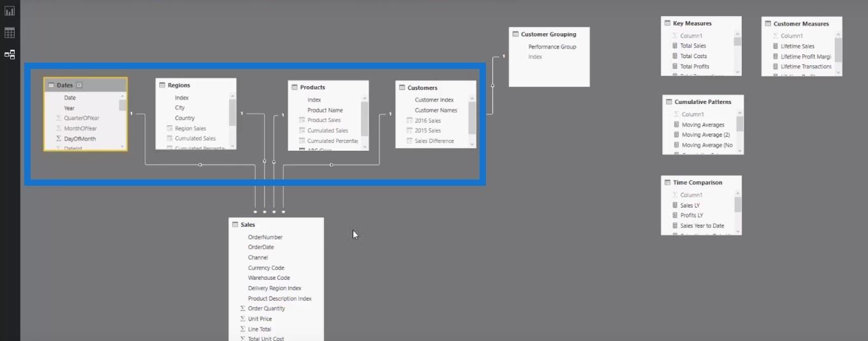Viewport: 868px width, 341px height.
Task: Select the City field in Regions
Action: (x=180, y=108)
